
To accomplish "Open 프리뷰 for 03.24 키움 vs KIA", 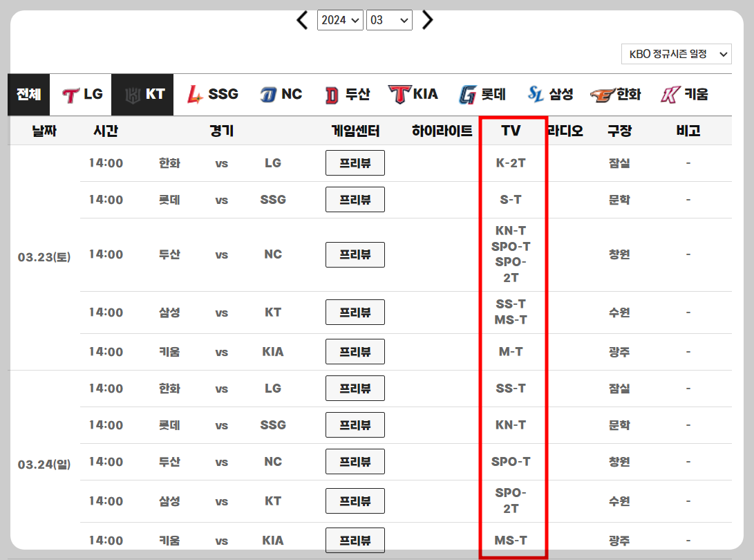I will click(x=355, y=540).
